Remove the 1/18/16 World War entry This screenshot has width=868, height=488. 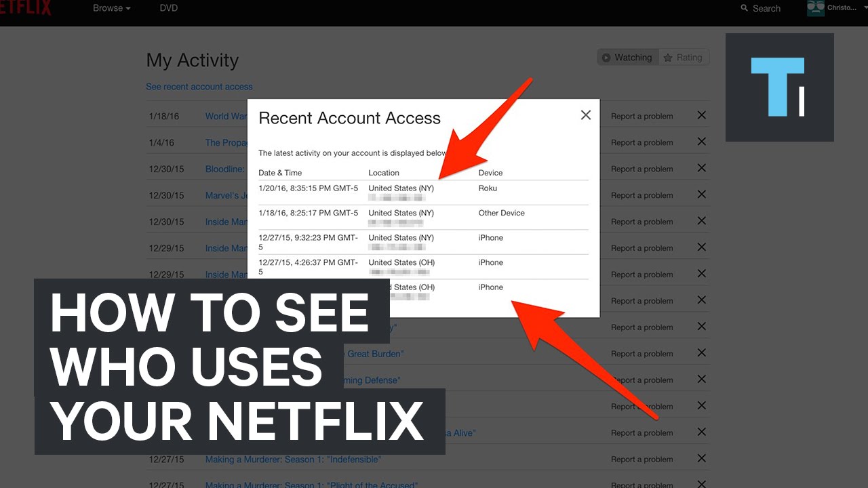(x=702, y=115)
